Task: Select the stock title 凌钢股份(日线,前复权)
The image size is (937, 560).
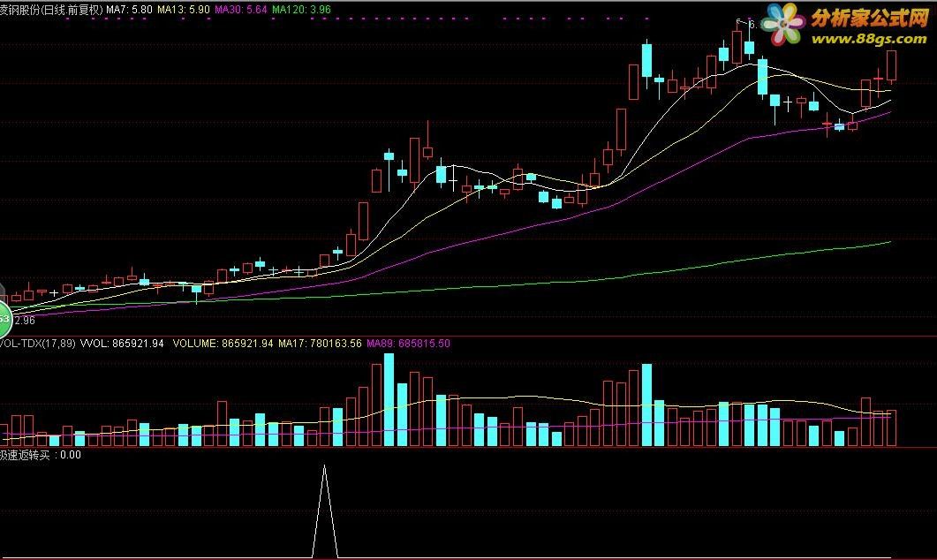Action: (x=52, y=10)
